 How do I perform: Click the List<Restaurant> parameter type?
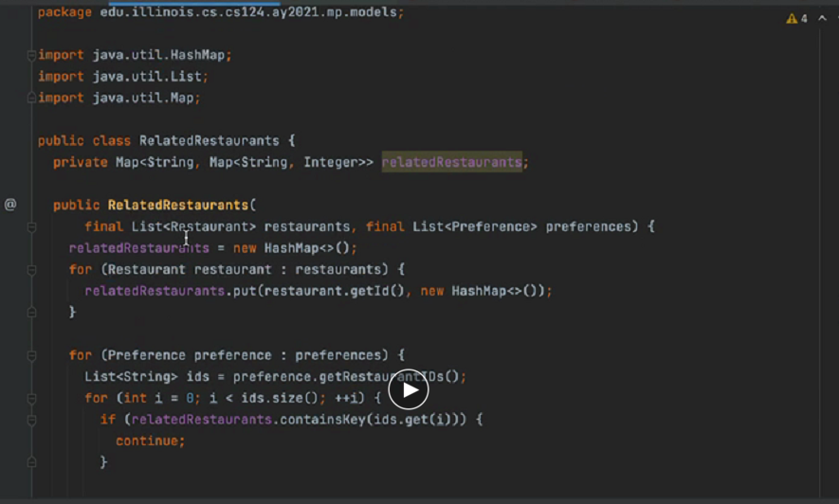pyautogui.click(x=193, y=226)
